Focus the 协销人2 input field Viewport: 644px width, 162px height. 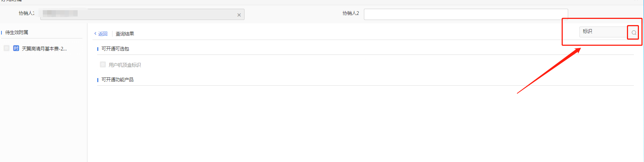pyautogui.click(x=466, y=14)
